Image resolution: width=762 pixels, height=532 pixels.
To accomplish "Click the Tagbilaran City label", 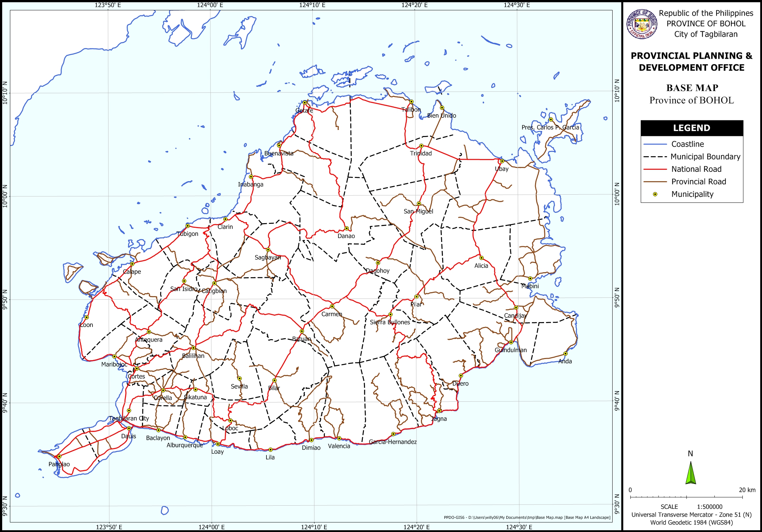I will pos(129,418).
